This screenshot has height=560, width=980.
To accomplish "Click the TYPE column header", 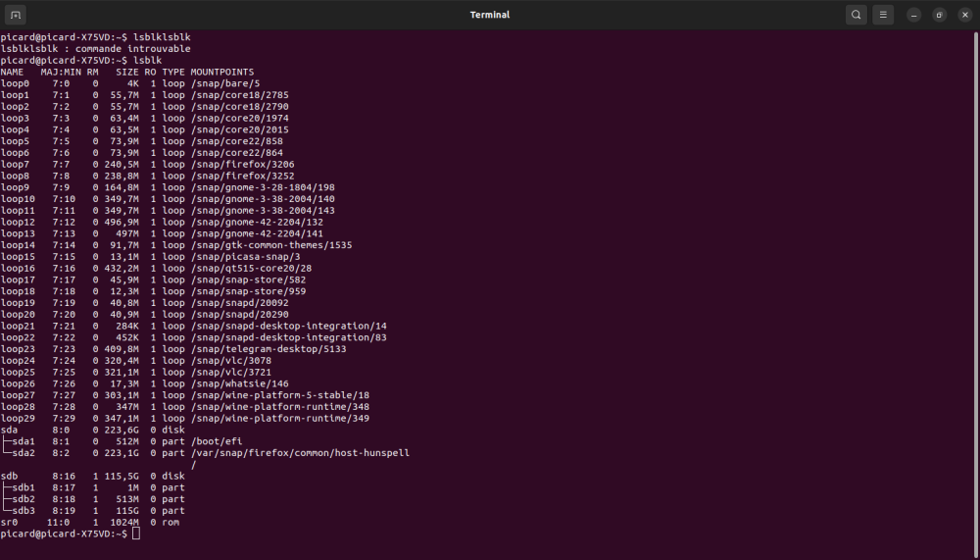I will [173, 72].
